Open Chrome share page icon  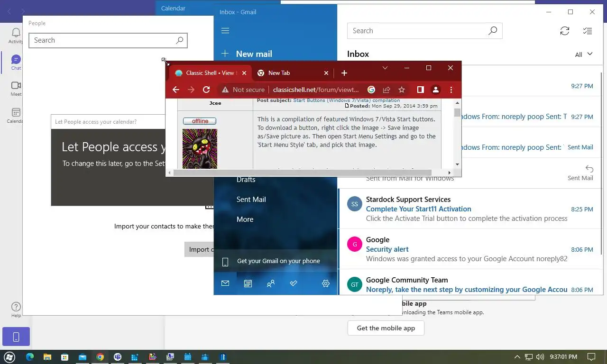[386, 90]
